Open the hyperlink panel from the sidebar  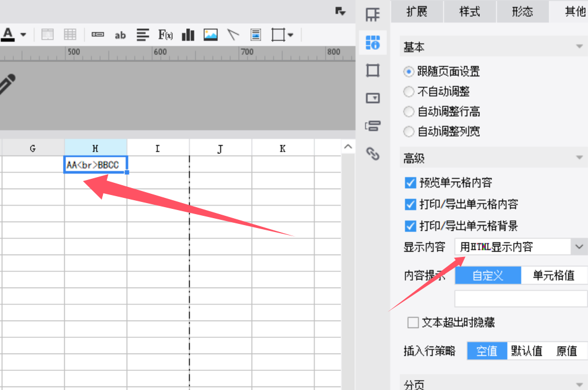pyautogui.click(x=373, y=153)
